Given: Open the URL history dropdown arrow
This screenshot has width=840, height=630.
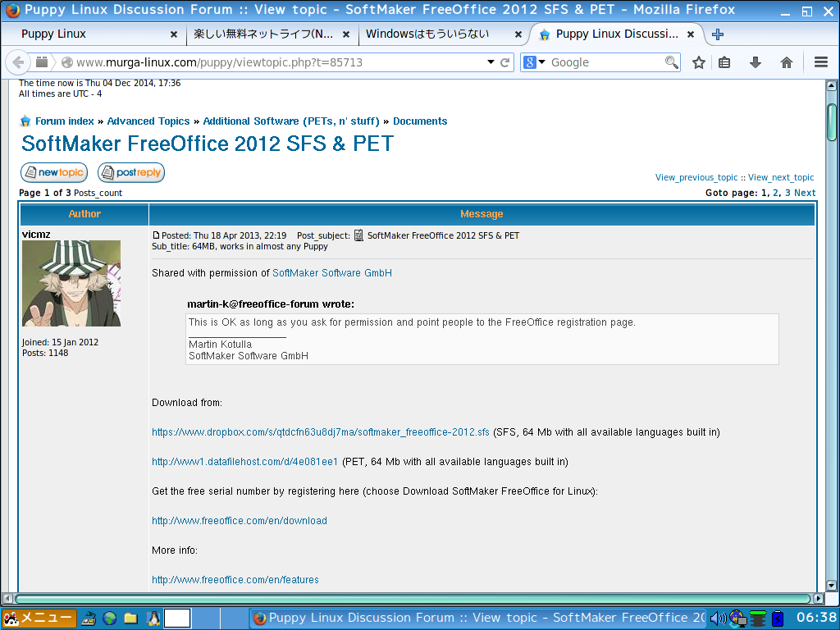Looking at the screenshot, I should (491, 62).
